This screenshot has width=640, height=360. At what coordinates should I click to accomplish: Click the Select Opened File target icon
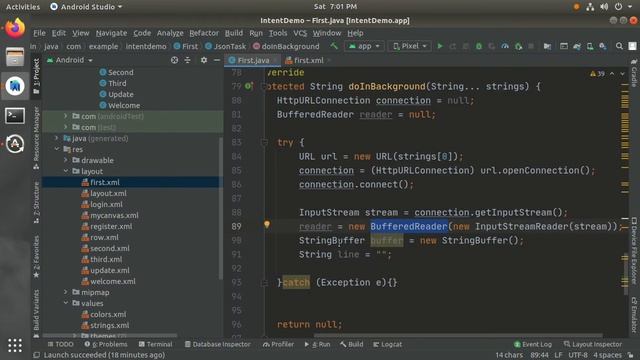(174, 60)
